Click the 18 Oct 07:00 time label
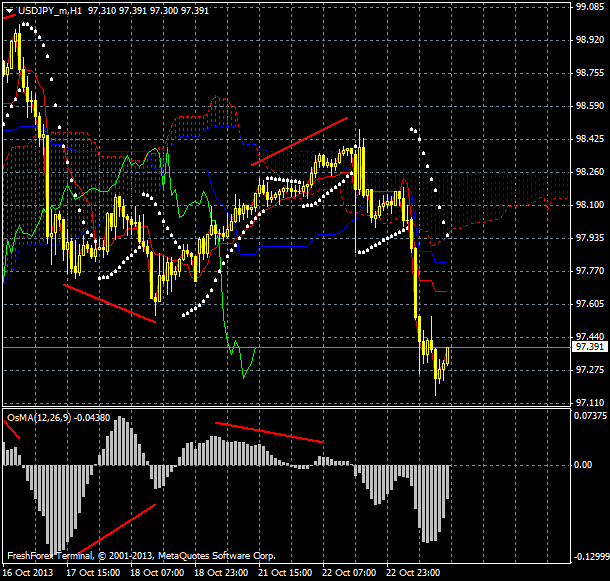610x581 pixels. 156,573
